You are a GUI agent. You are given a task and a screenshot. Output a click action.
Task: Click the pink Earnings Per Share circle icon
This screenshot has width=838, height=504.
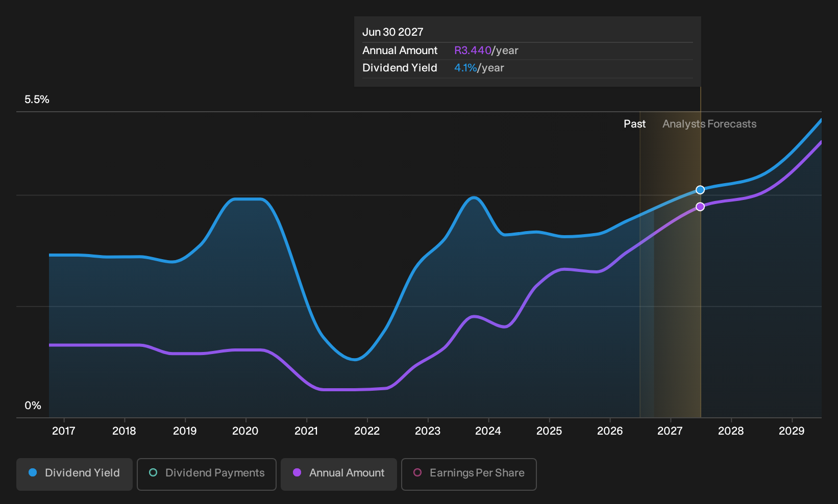coord(417,473)
